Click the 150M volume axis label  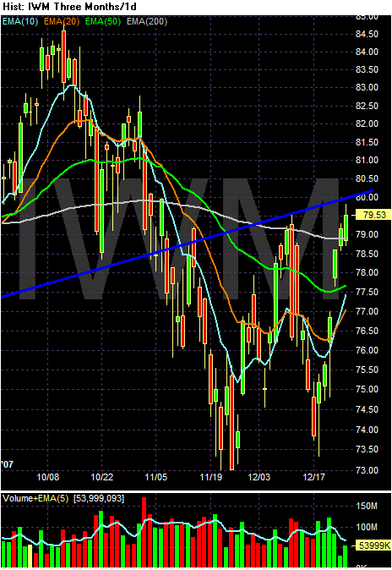point(367,506)
